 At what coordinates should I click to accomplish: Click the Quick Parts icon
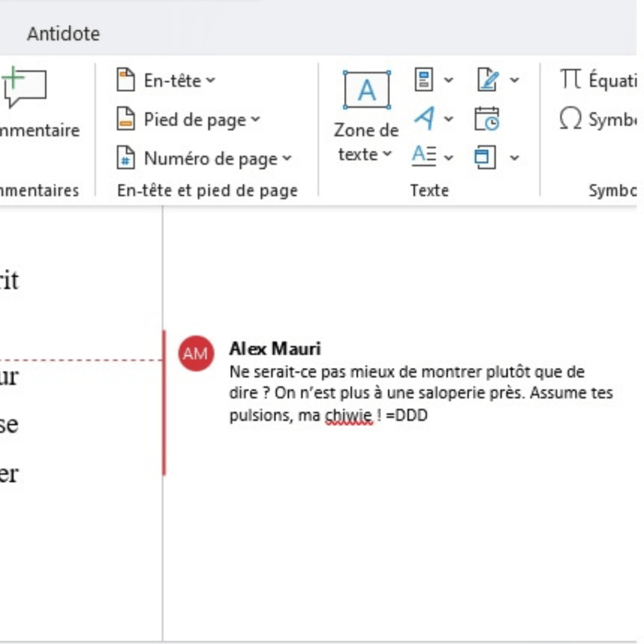(425, 80)
